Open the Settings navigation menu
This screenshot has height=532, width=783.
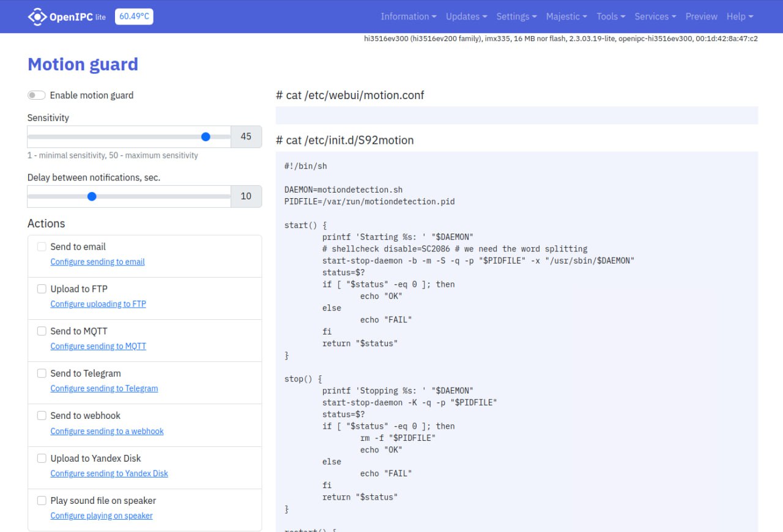click(516, 17)
